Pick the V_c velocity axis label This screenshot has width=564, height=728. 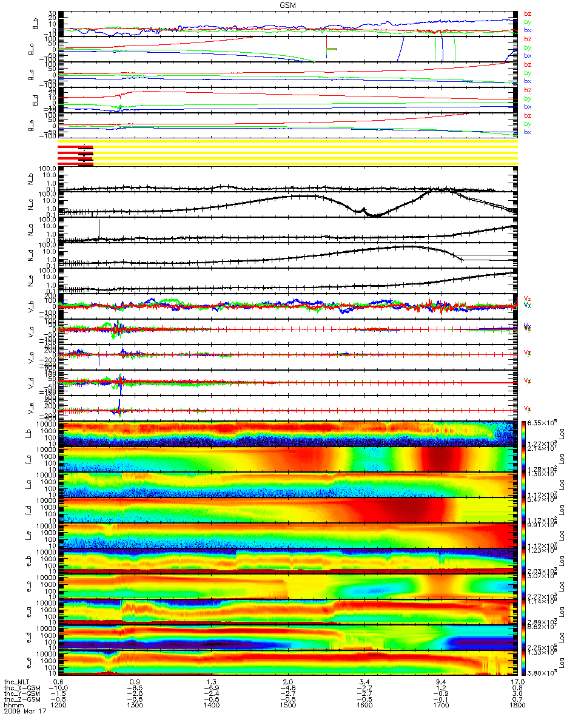pos(30,332)
